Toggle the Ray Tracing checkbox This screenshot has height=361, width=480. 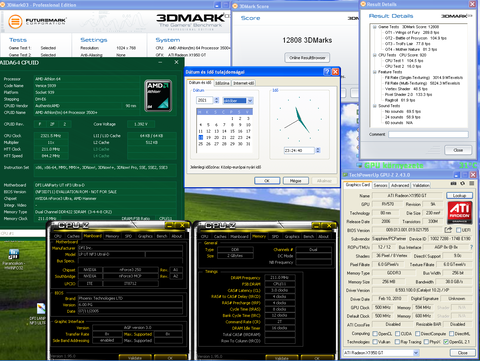click(x=397, y=342)
